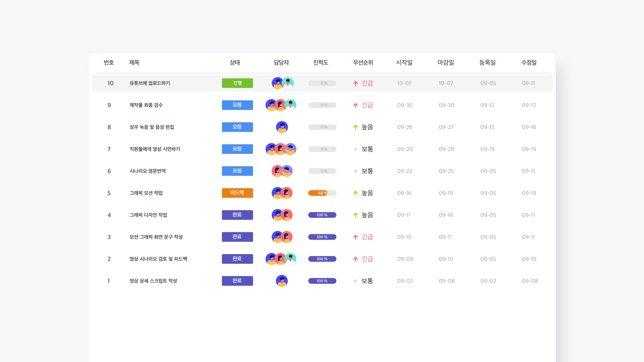Image resolution: width=644 pixels, height=362 pixels.
Task: Click the 10-07 start date of task 10
Action: pos(404,83)
